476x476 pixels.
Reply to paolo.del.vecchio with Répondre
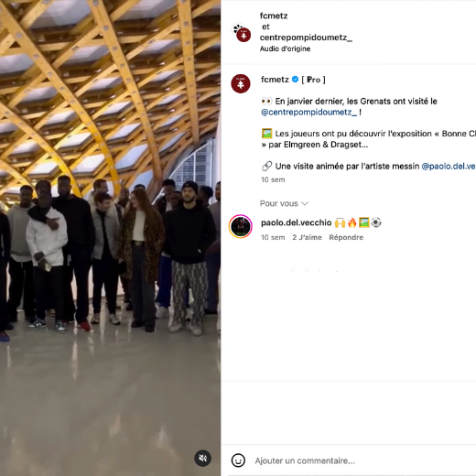pyautogui.click(x=346, y=237)
